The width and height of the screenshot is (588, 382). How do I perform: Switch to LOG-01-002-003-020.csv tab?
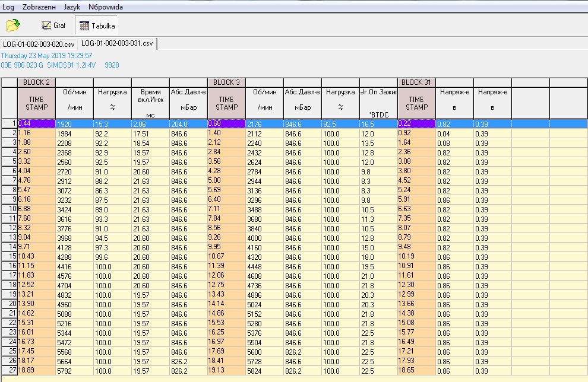click(x=39, y=44)
